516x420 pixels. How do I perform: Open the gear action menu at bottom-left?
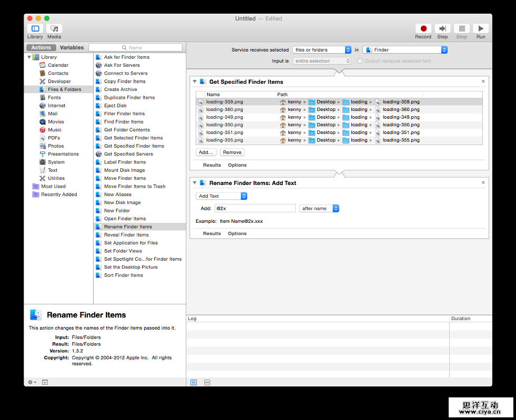[x=32, y=382]
